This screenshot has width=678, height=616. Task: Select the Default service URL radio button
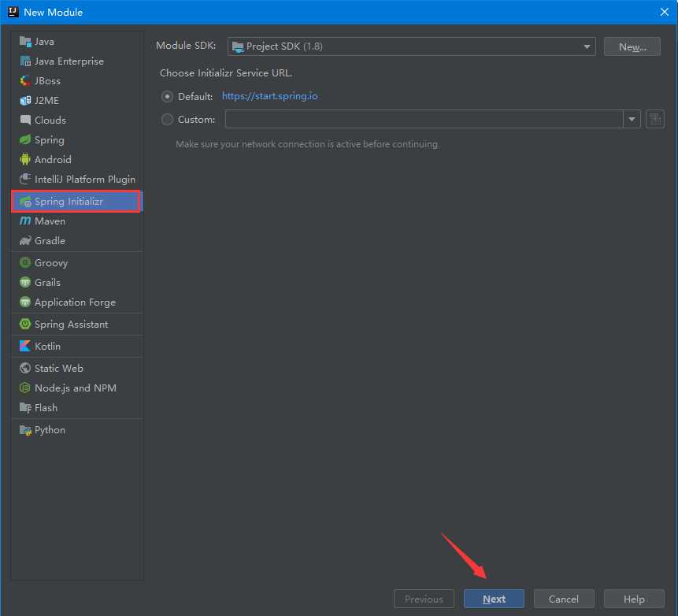point(168,96)
